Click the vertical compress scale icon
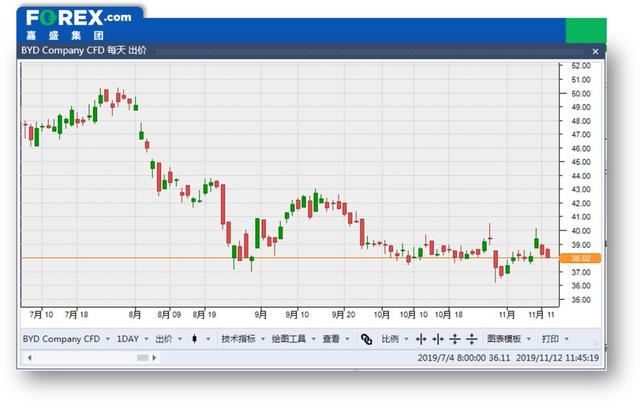Viewport: 640px width, 404px height. [x=471, y=339]
